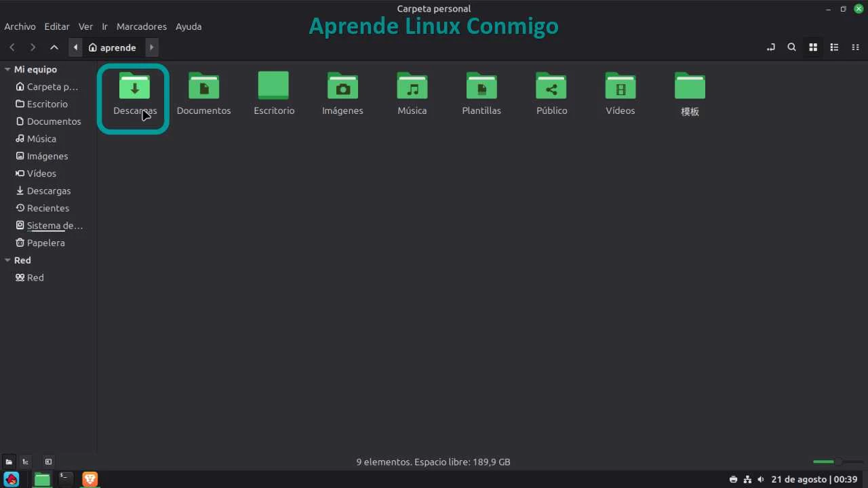Open Carpeta personal in the sidebar
Image resolution: width=868 pixels, height=488 pixels.
[x=48, y=87]
